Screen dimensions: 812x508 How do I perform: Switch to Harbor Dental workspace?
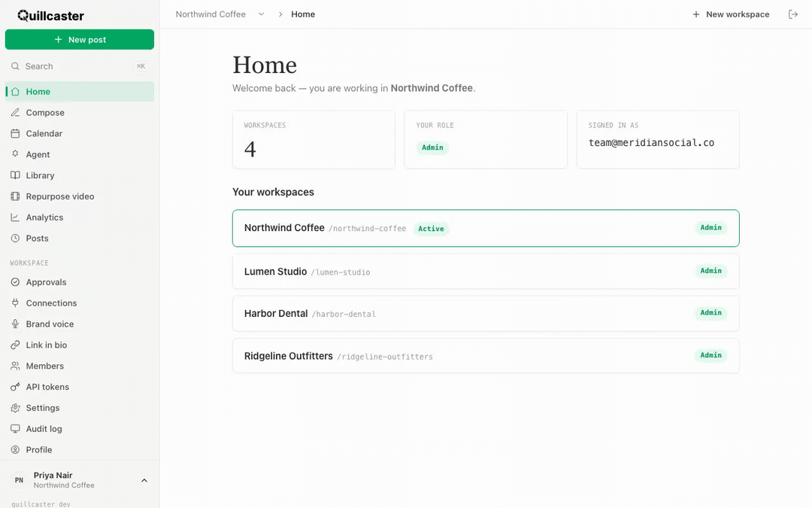486,313
